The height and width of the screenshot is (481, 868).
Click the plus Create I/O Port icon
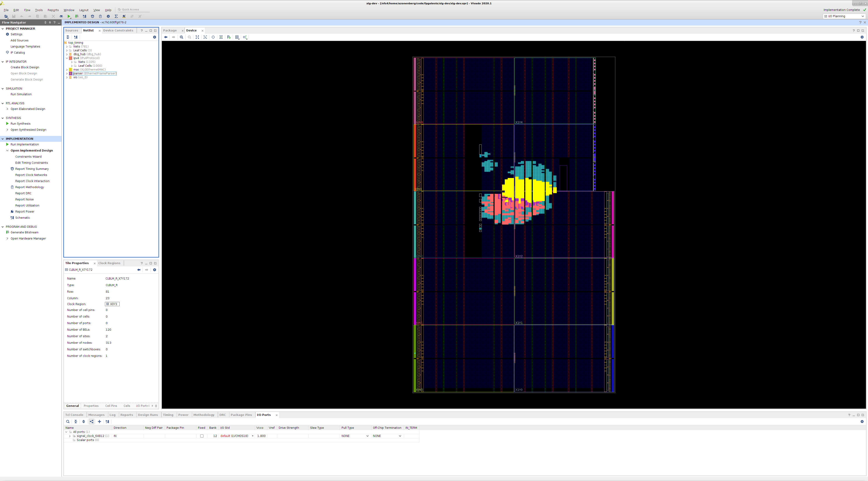pos(99,422)
